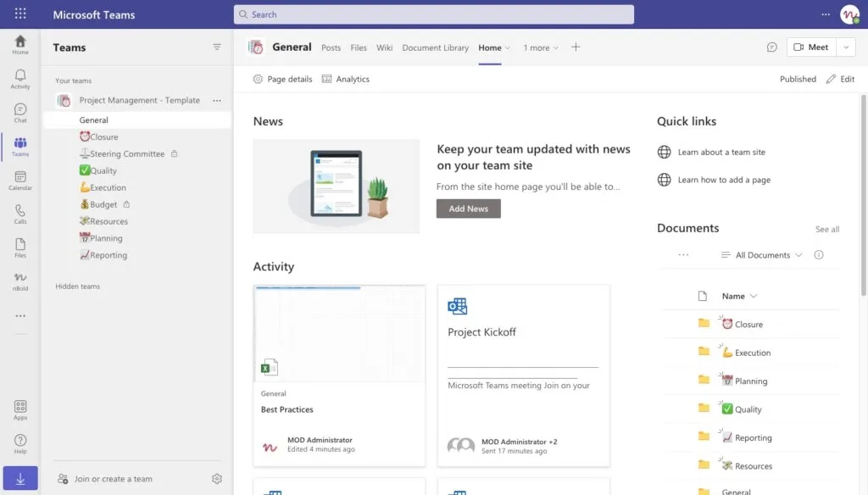Open the Activity bell in sidebar

[x=20, y=79]
